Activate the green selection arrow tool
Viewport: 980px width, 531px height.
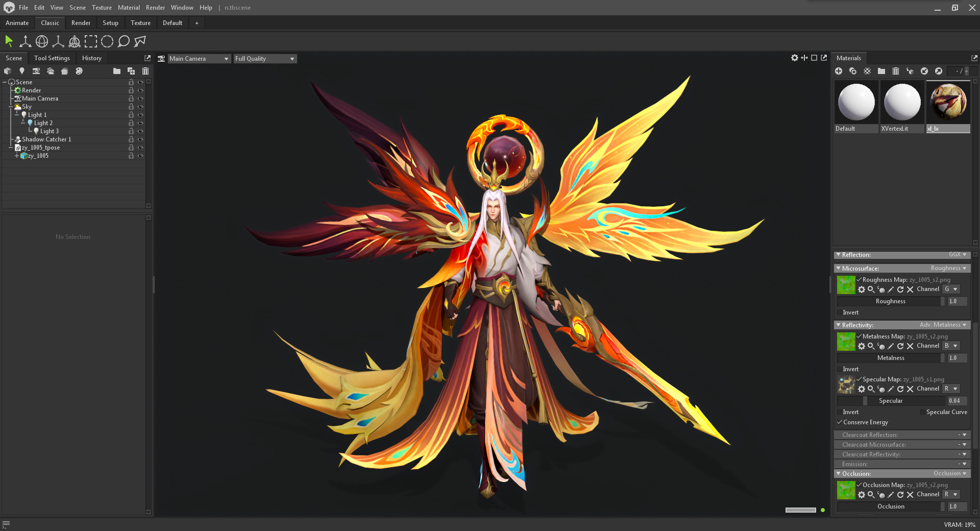9,41
